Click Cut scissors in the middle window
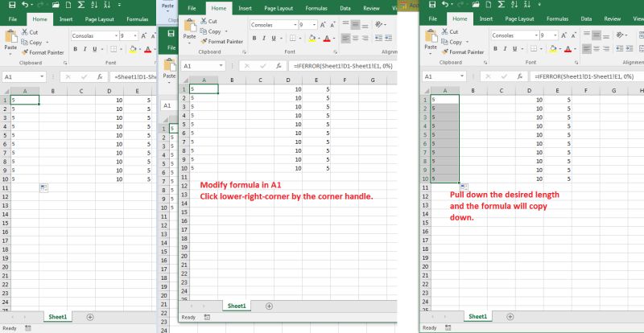This screenshot has height=333, width=644. pos(204,21)
